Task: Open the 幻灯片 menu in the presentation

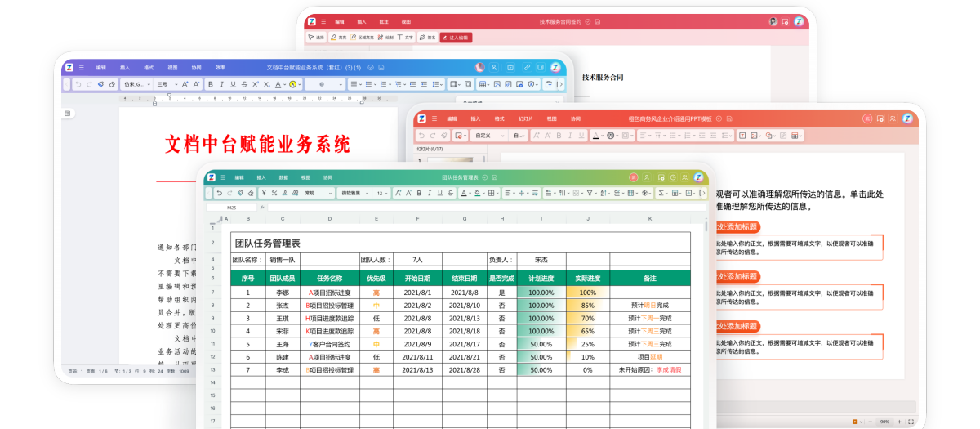Action: click(525, 118)
